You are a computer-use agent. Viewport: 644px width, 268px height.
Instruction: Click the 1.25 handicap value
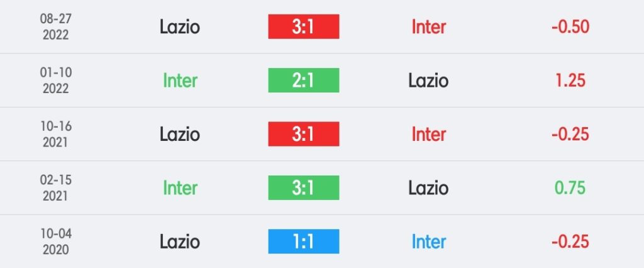coord(570,81)
